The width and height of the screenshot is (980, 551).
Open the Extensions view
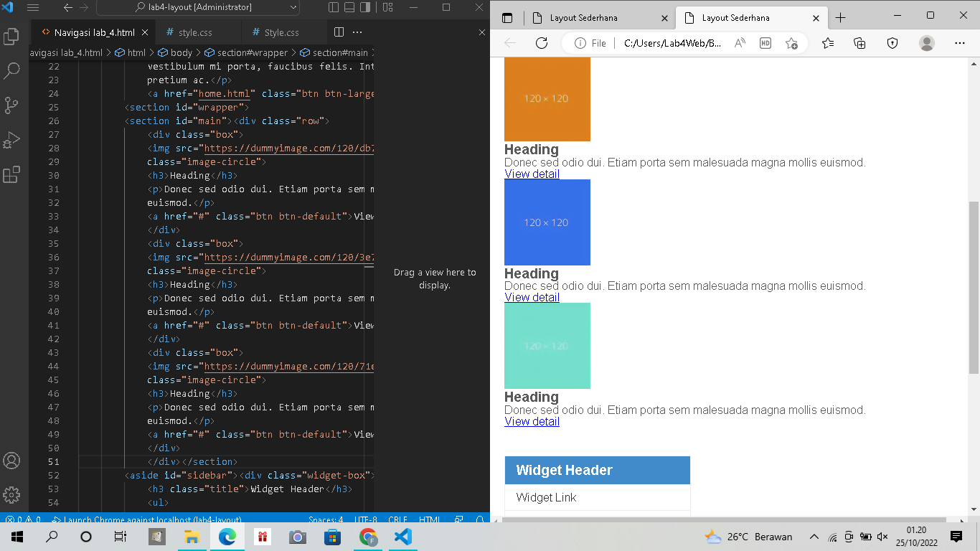click(x=11, y=174)
